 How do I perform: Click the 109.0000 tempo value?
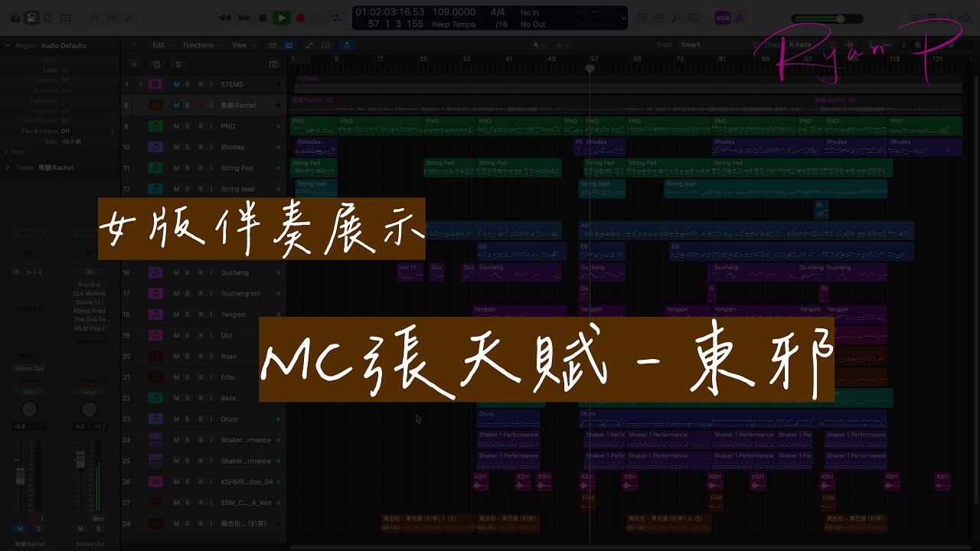pos(453,12)
